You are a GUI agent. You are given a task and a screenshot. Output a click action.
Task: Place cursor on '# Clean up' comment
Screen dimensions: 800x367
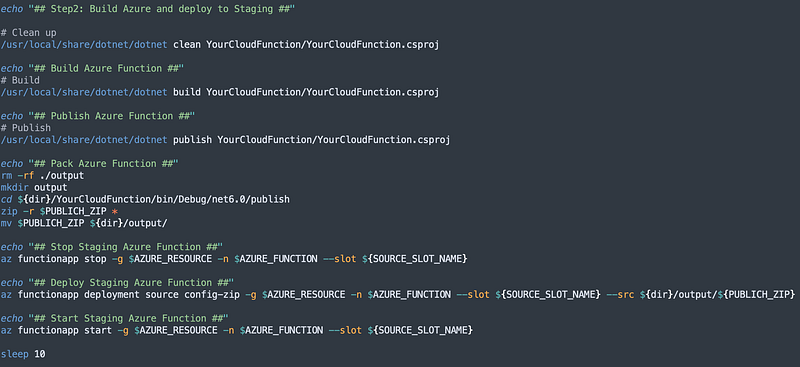(x=29, y=33)
